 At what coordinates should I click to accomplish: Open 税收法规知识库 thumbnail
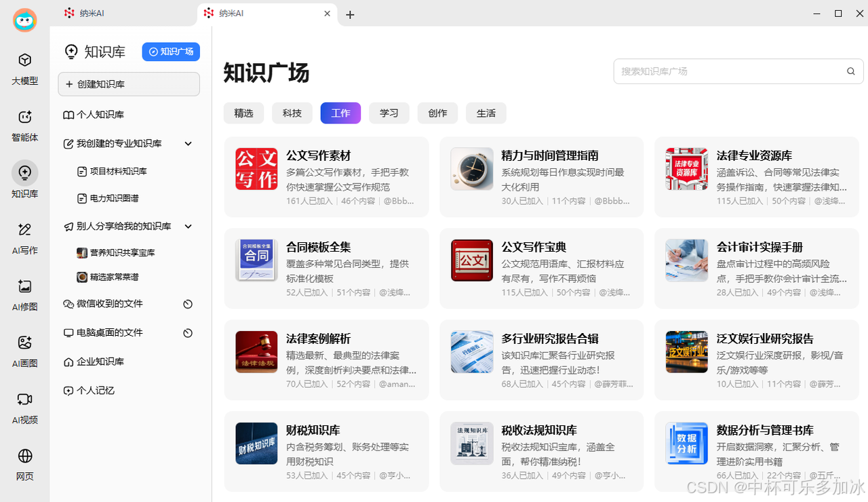click(x=472, y=443)
